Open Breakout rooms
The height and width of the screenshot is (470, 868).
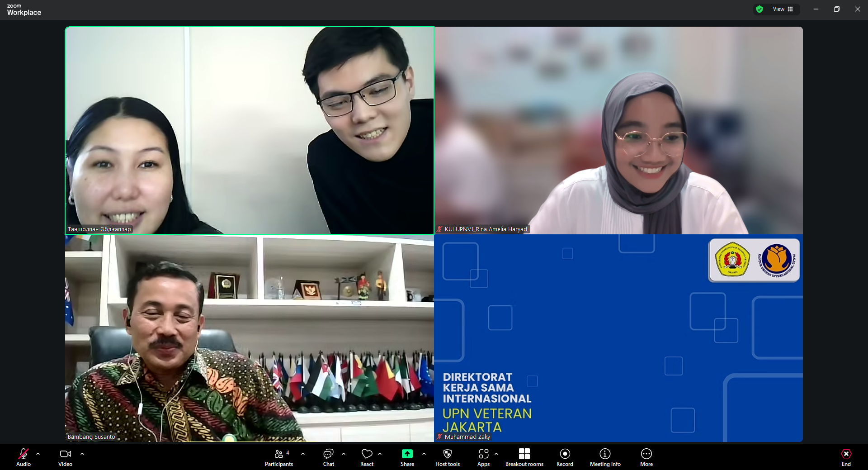click(524, 456)
